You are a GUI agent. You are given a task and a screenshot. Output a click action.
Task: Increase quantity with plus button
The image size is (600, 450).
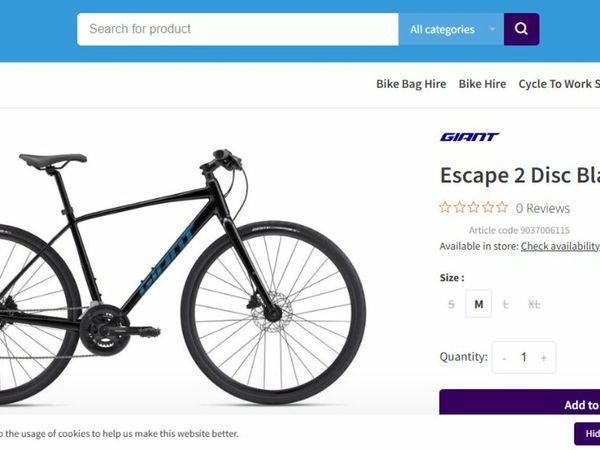click(x=543, y=357)
